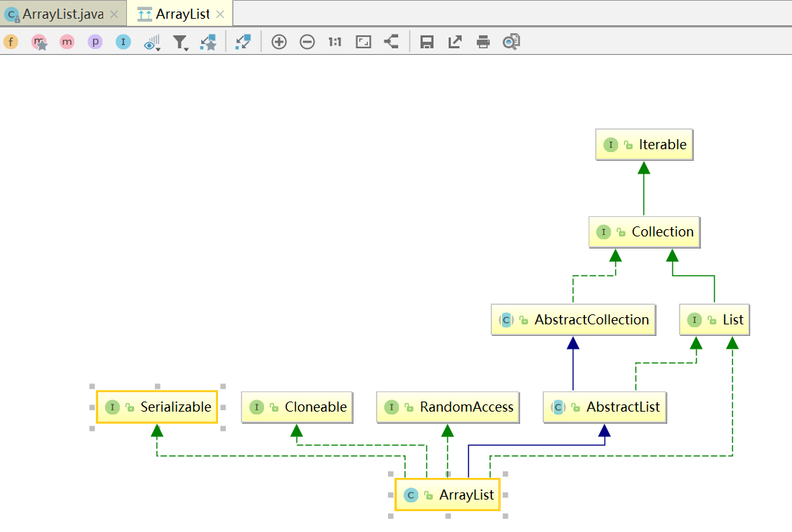Viewport: 792px width, 532px height.
Task: Click the Zoom Out icon
Action: (x=307, y=42)
